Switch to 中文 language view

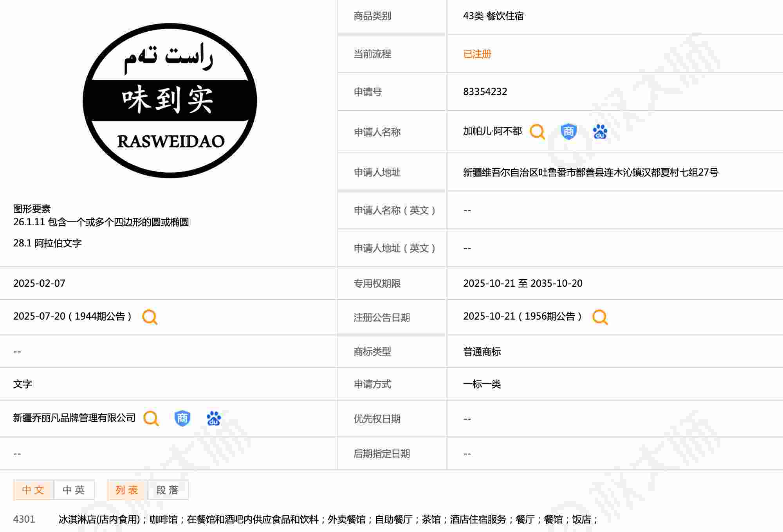click(33, 490)
